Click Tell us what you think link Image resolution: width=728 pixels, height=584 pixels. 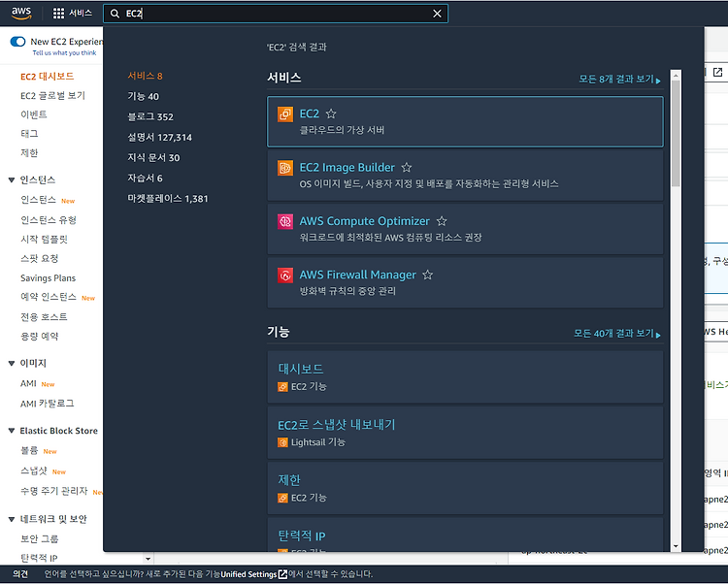click(64, 53)
